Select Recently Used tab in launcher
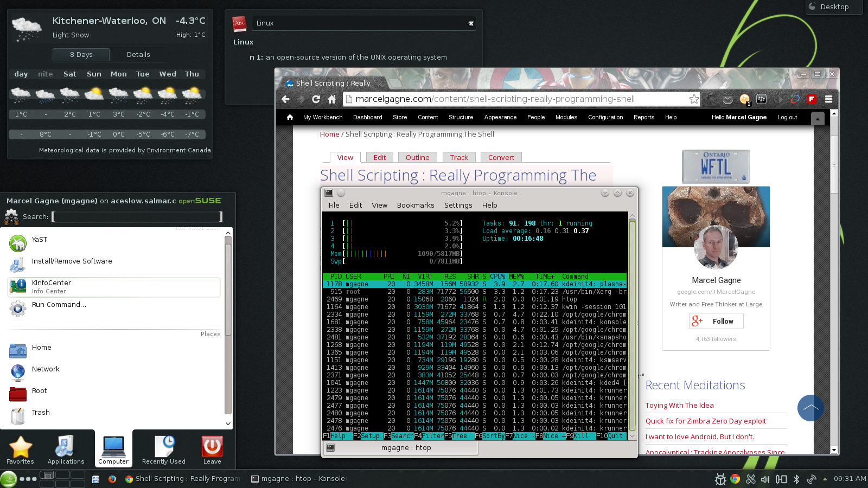The height and width of the screenshot is (488, 868). click(x=164, y=450)
